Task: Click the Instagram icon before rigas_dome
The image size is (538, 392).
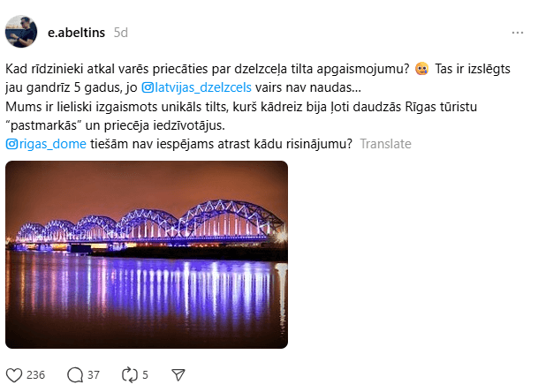Action: [11, 144]
